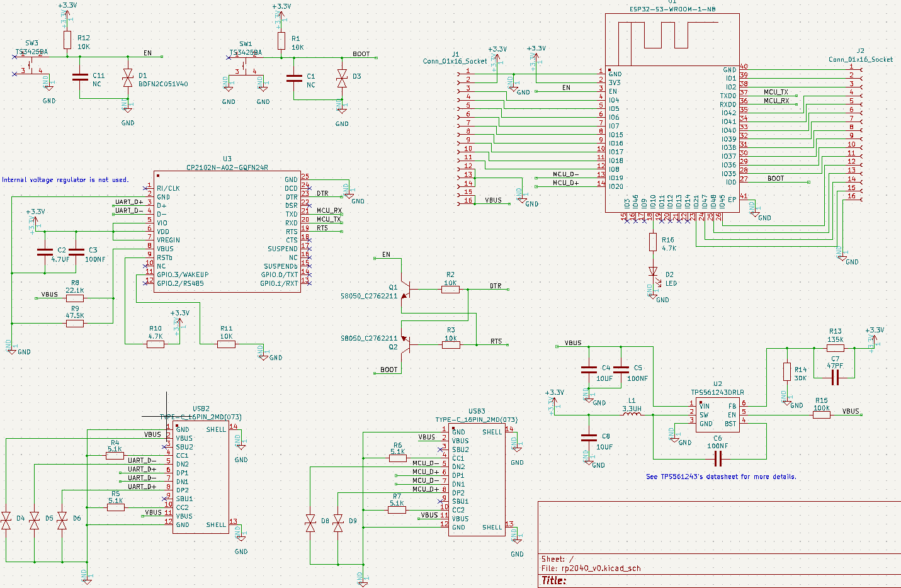The height and width of the screenshot is (588, 901).
Task: Select the "See TPS561243's datasheet" text note
Action: tap(721, 477)
